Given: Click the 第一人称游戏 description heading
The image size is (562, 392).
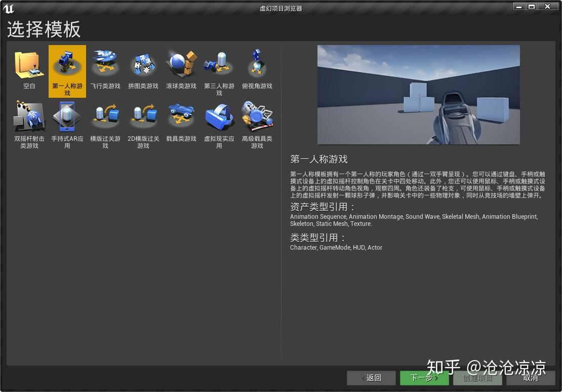Looking at the screenshot, I should coord(318,159).
